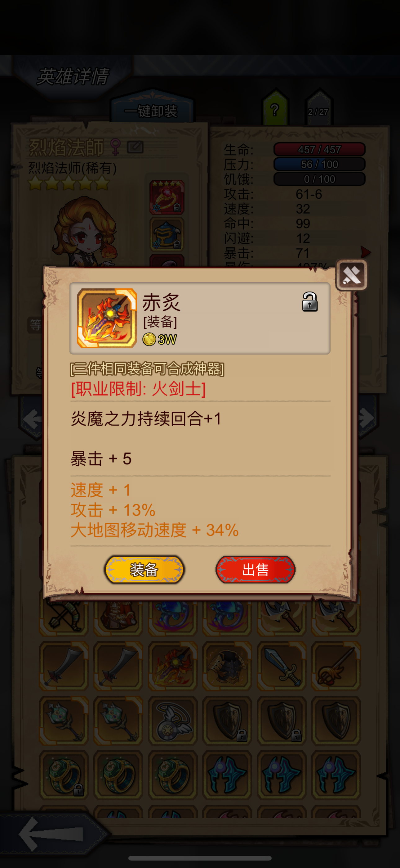This screenshot has width=400, height=868.
Task: Select the locked green ring item
Action: click(x=64, y=775)
